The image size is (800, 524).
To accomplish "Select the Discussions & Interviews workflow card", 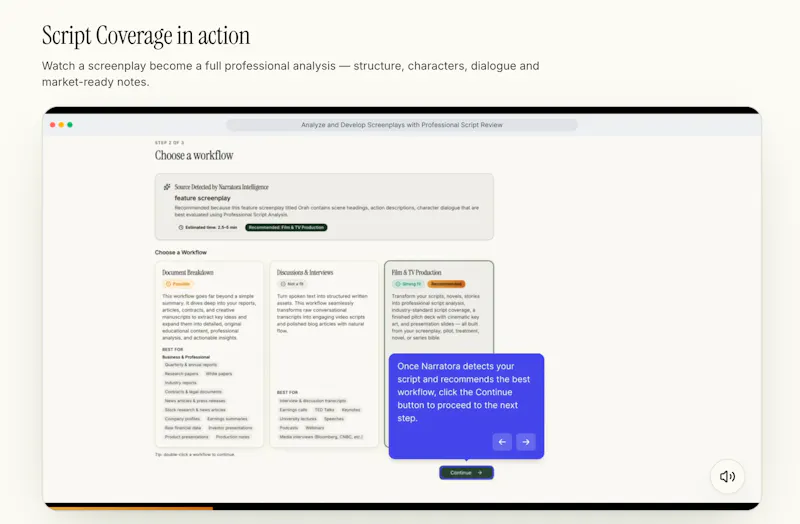I will tap(324, 354).
